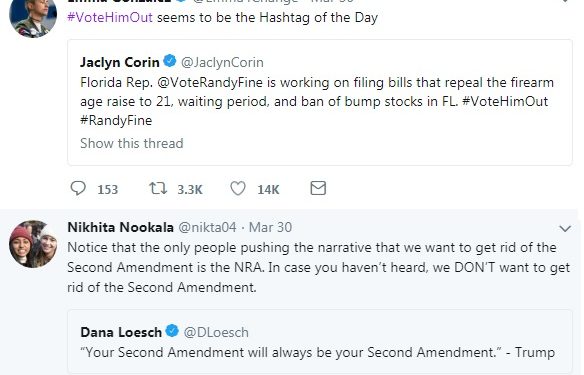Click the @JaclynCorin handle
Image resolution: width=584 pixels, height=375 pixels.
[x=222, y=62]
